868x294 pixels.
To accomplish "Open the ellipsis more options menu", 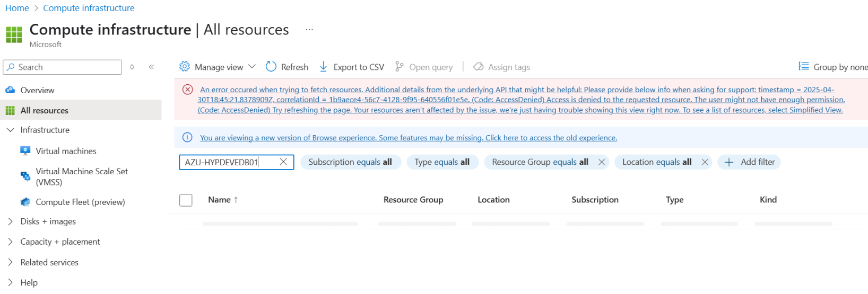I will point(309,30).
